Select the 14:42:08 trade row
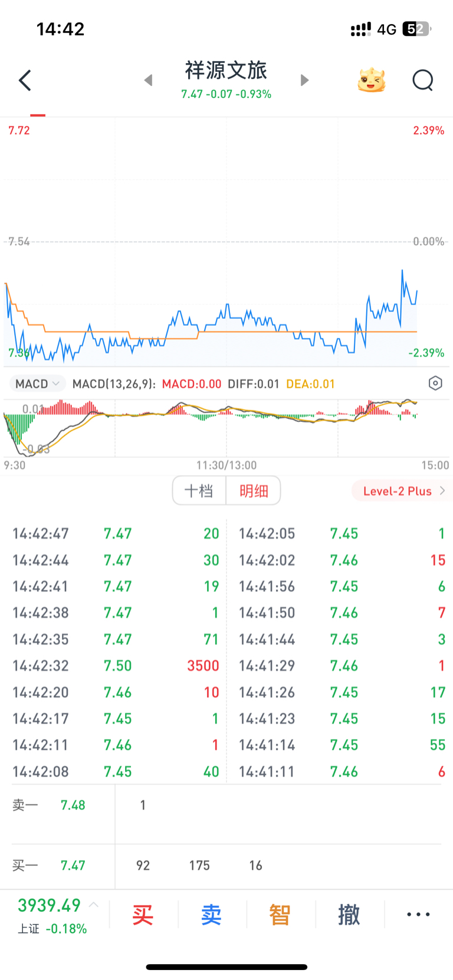The width and height of the screenshot is (453, 980). tap(116, 772)
